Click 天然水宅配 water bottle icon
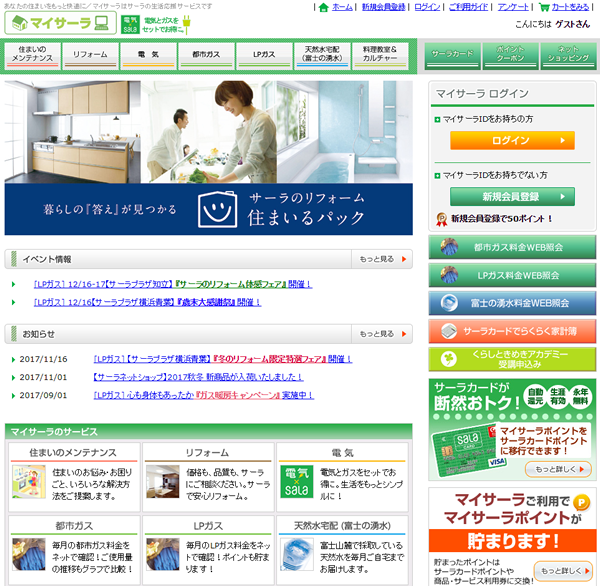The height and width of the screenshot is (586, 600). coord(297,554)
